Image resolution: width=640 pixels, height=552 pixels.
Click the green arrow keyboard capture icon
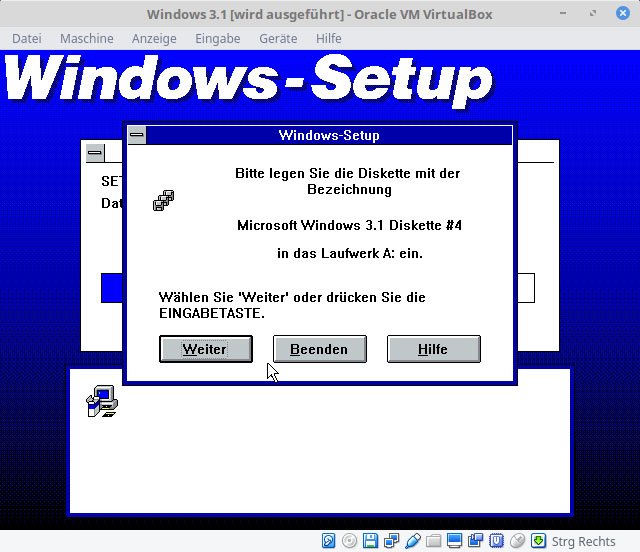coord(538,541)
